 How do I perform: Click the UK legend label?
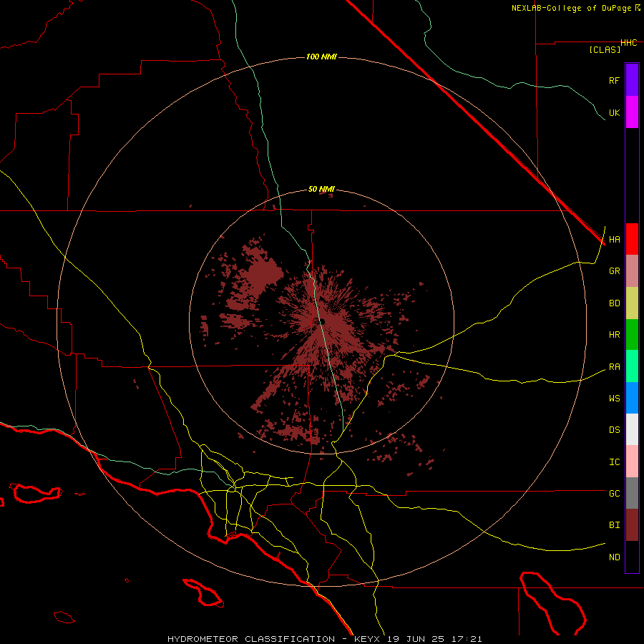pos(614,112)
